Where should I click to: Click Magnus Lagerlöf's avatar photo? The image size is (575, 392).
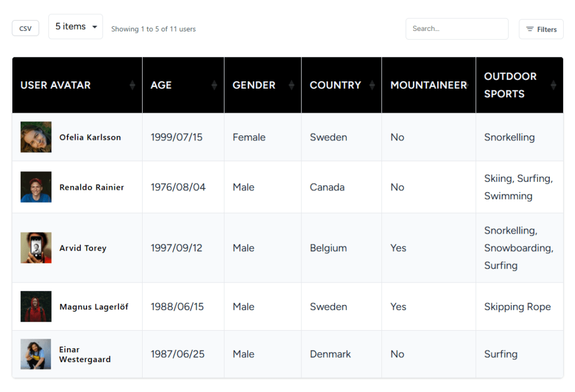pos(36,307)
